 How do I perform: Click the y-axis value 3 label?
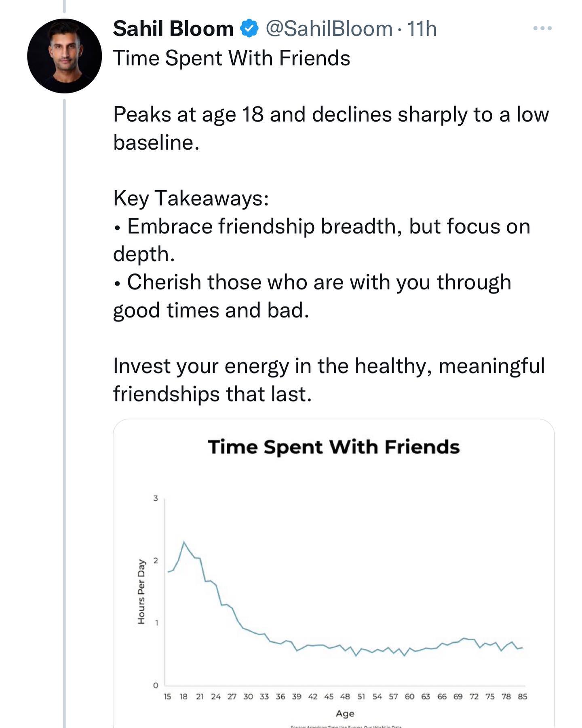pos(156,498)
